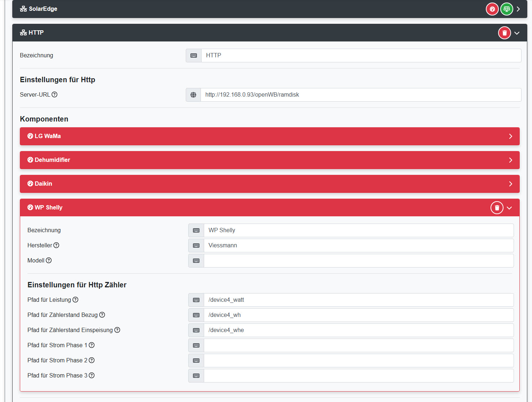Viewport: 532px width, 402px height.
Task: Edit the Pfad für Zählerstand Einspeisung field
Action: 359,330
